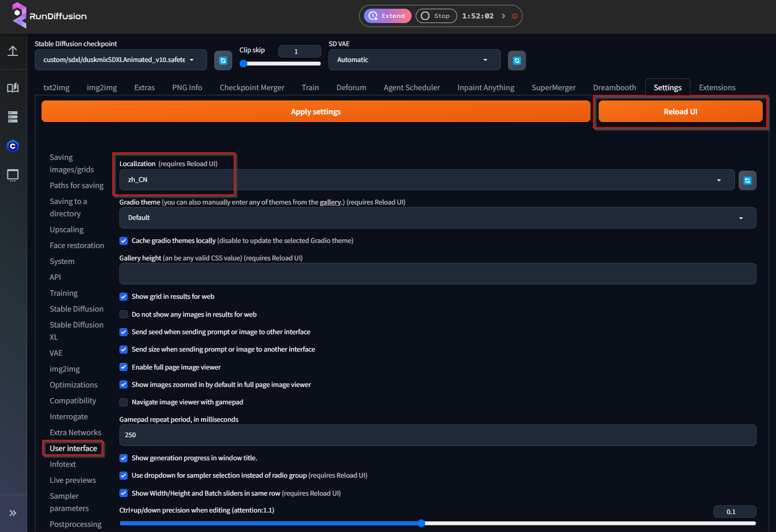Viewport: 776px width, 532px height.
Task: Check Do not show any images in results for web
Action: coord(124,314)
